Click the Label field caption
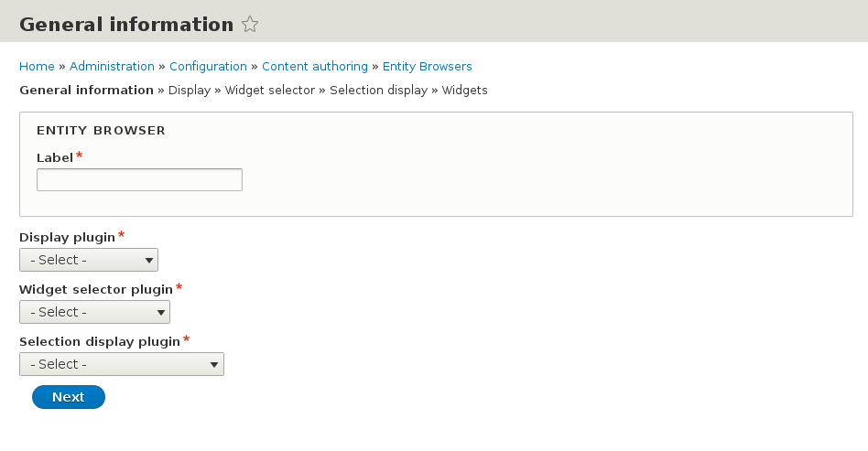 (55, 158)
